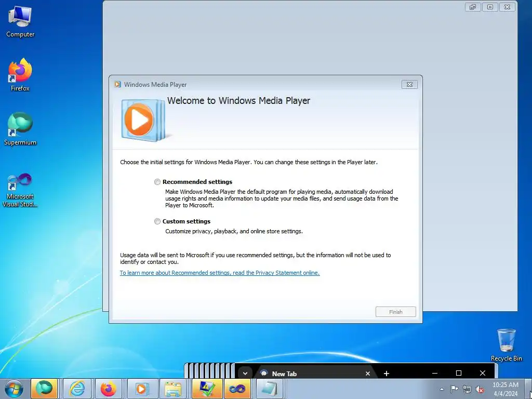This screenshot has height=399, width=532.
Task: Click the Finish button
Action: [395, 312]
